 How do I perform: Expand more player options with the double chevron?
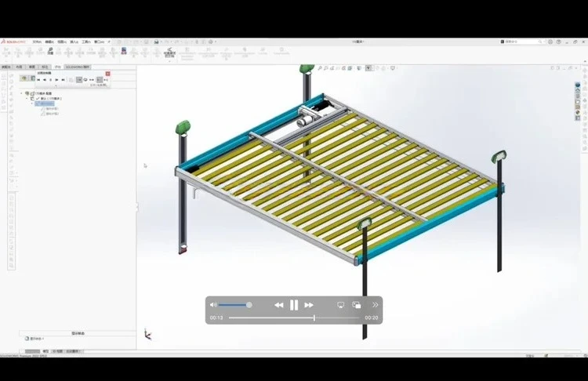(x=375, y=305)
